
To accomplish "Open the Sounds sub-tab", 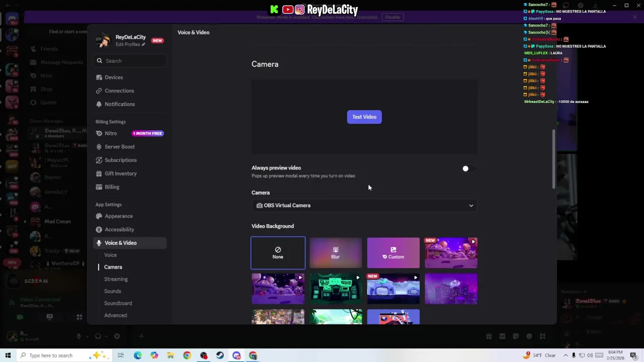I will point(112,291).
